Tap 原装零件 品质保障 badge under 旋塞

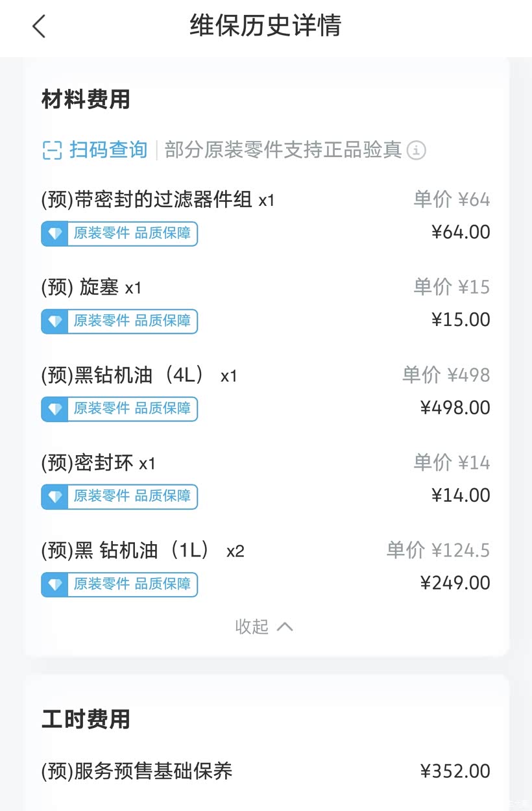tap(132, 321)
